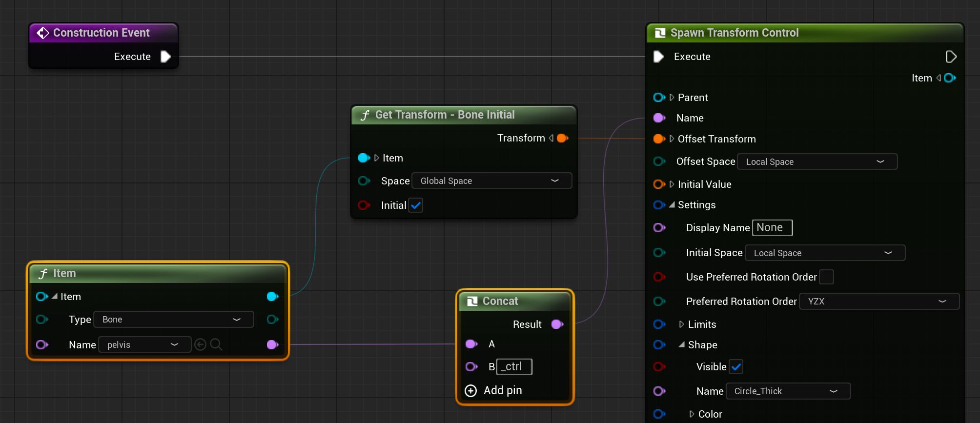Expand the Initial Value pin arrow
The height and width of the screenshot is (423, 980).
(672, 184)
